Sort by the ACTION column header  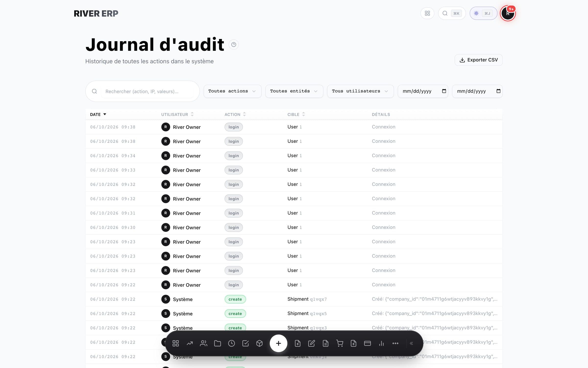point(235,114)
